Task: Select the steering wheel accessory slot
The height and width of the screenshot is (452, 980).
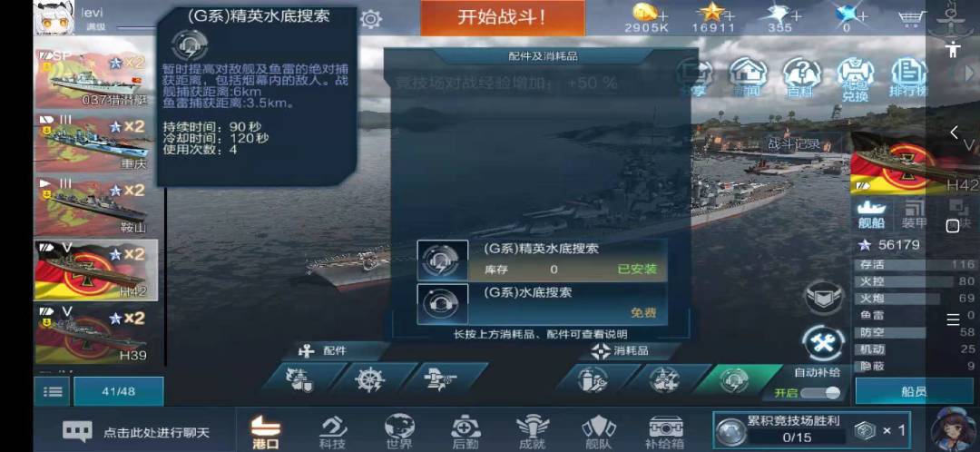Action: point(369,378)
